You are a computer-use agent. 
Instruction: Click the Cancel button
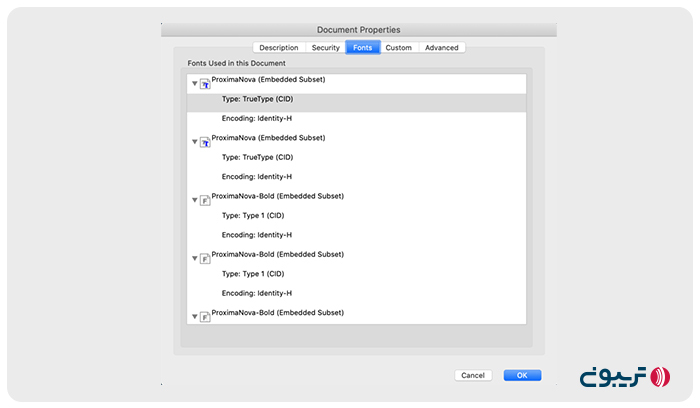point(473,375)
